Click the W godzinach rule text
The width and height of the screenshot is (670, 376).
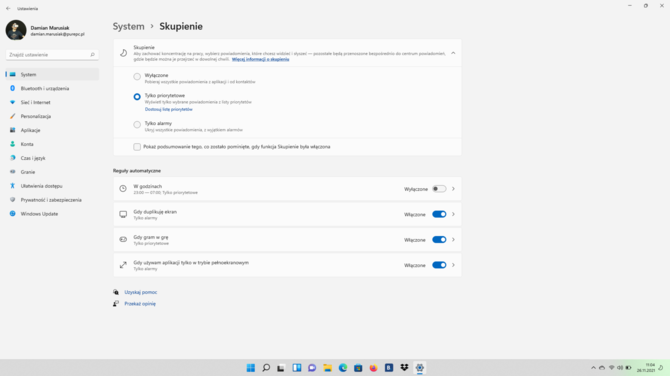pyautogui.click(x=147, y=187)
